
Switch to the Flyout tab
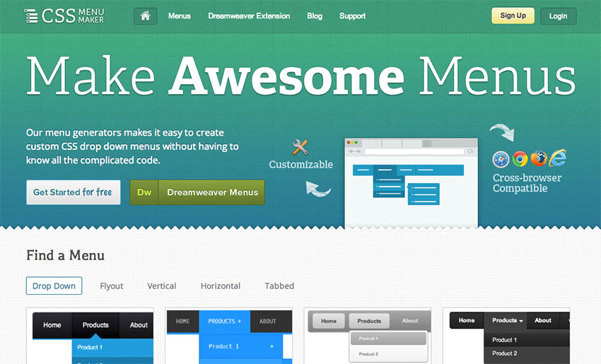[112, 286]
